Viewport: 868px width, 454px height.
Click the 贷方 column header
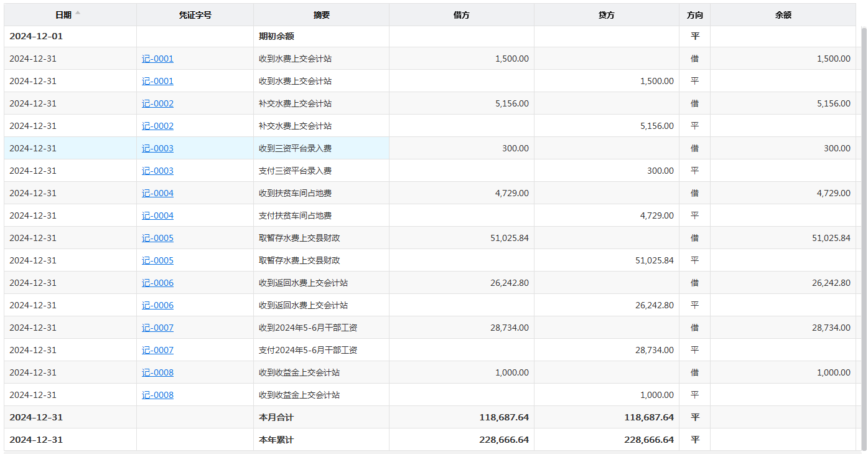606,15
